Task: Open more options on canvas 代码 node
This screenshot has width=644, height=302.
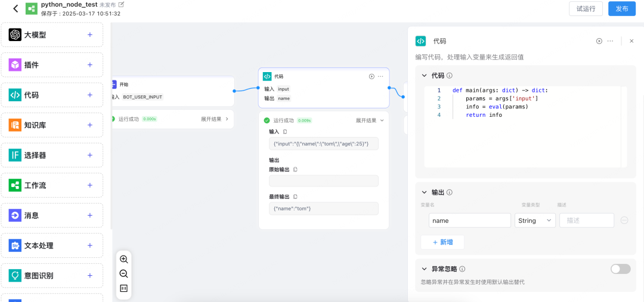Action: point(380,76)
